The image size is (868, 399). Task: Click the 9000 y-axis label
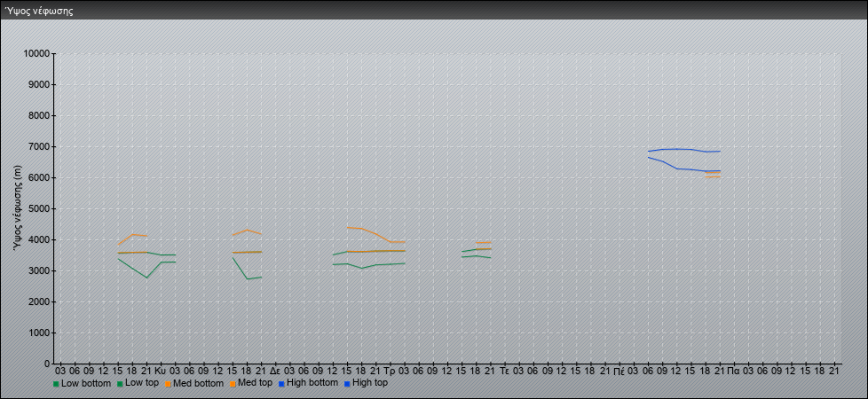click(x=38, y=84)
